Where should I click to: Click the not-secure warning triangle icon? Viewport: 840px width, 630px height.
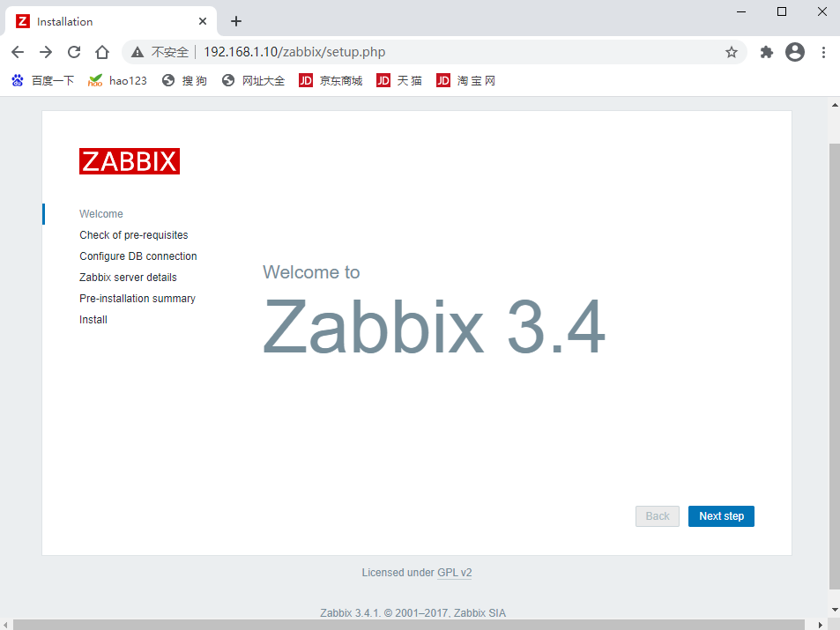(x=138, y=52)
